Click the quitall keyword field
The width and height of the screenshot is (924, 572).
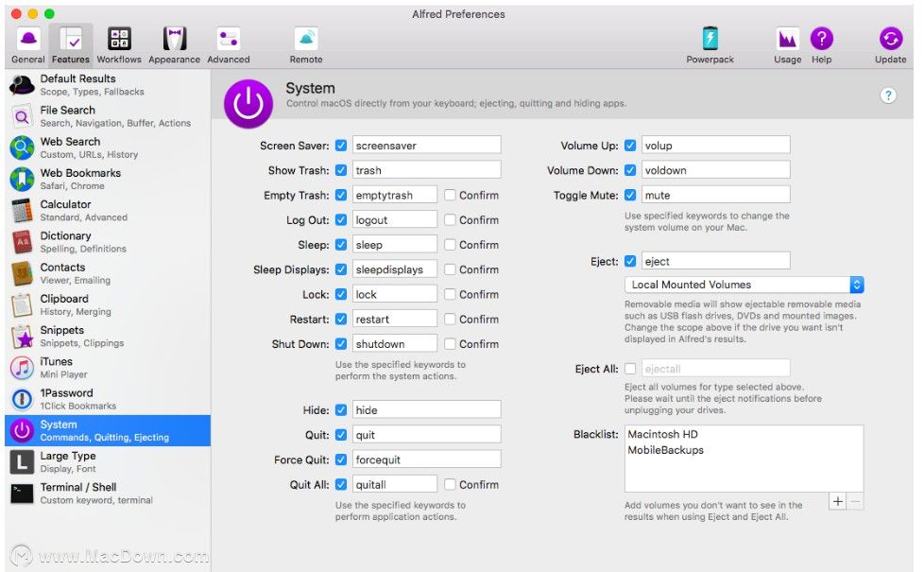395,484
